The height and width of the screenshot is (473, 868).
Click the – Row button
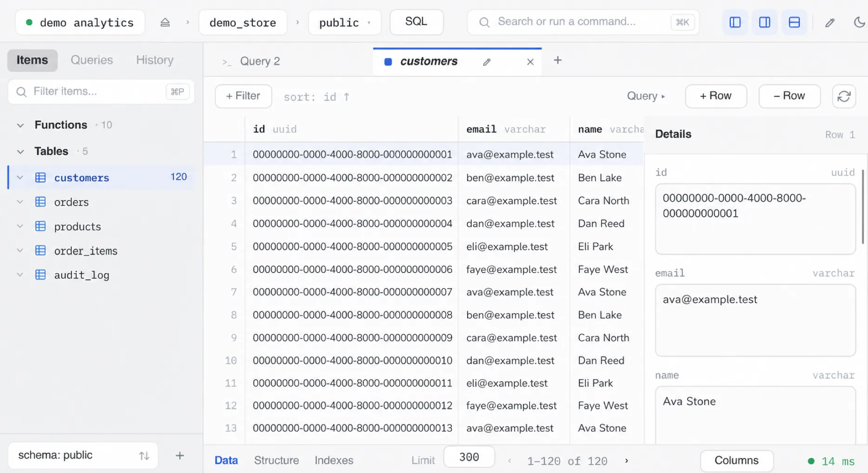789,96
